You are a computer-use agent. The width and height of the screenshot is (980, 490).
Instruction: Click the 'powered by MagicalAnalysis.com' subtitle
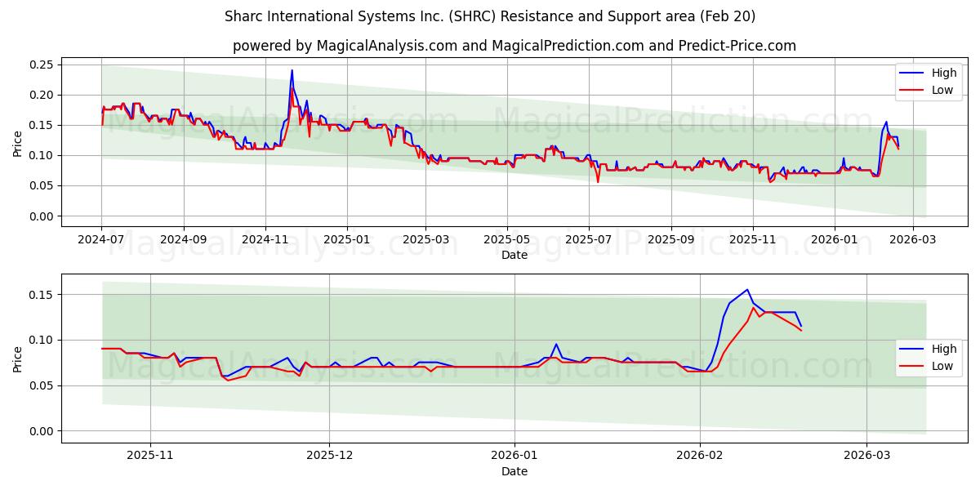click(x=514, y=46)
